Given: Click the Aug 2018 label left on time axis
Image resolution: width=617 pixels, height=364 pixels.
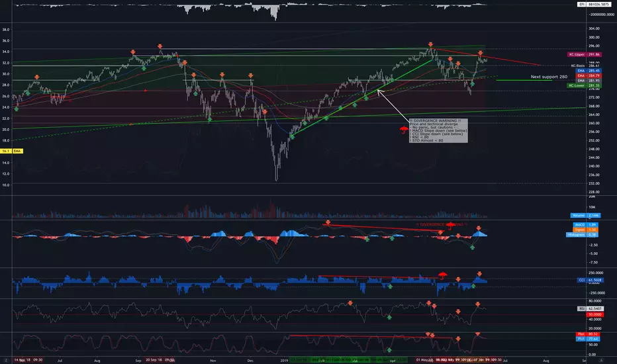Looking at the screenshot, I should (97, 361).
